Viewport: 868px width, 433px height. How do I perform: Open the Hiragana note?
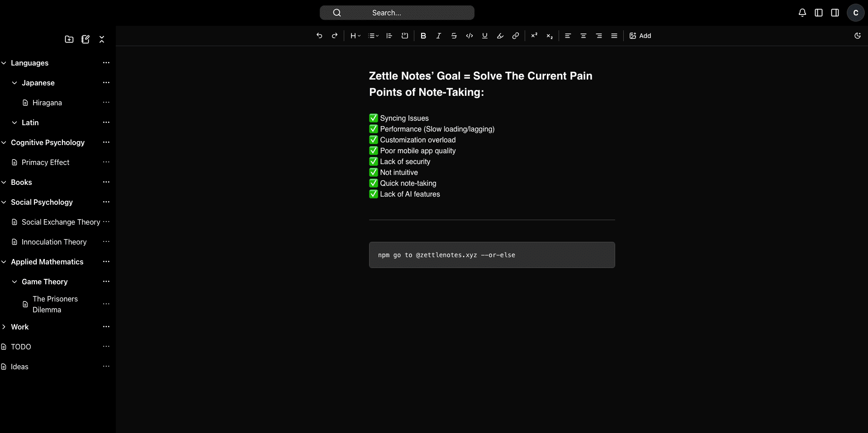tap(47, 103)
